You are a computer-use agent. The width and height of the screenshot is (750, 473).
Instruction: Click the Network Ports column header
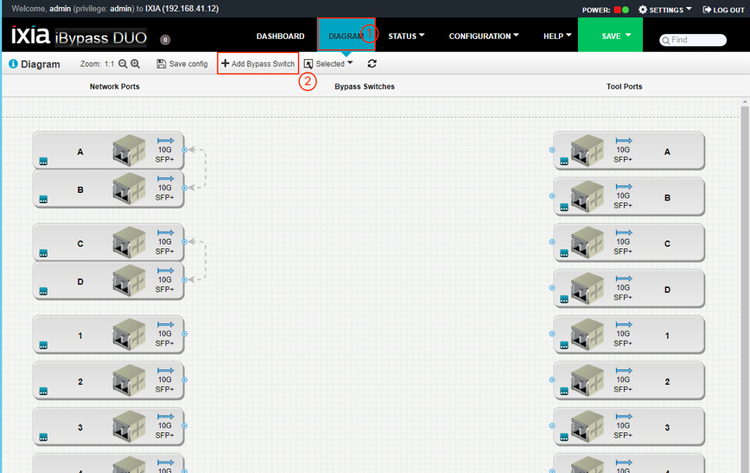coord(114,87)
